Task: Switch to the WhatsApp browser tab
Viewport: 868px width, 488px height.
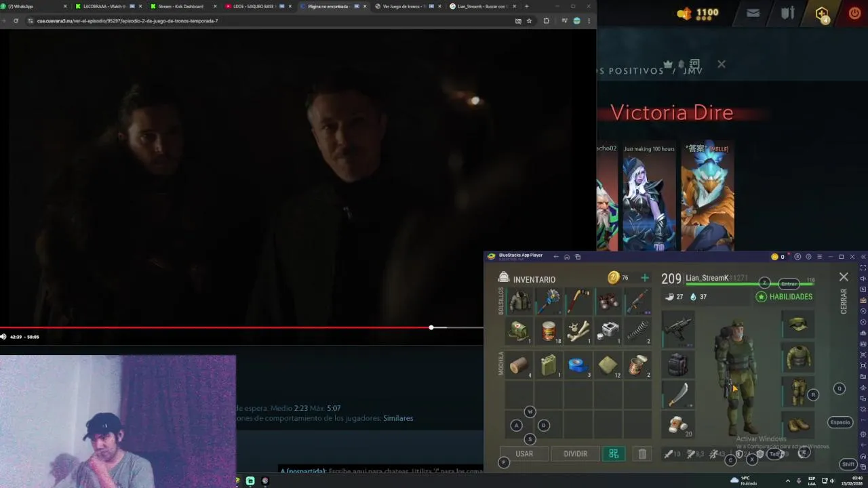Action: pos(34,6)
